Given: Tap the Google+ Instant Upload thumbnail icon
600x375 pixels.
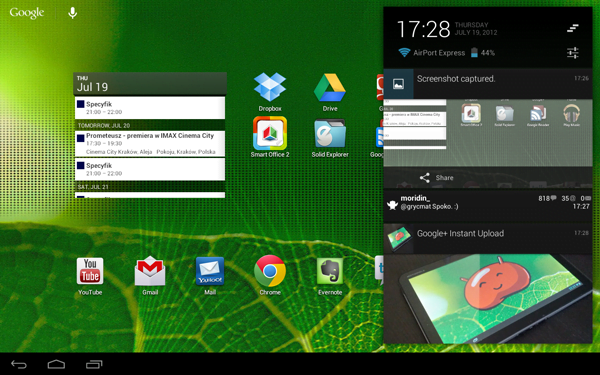Looking at the screenshot, I should click(x=398, y=238).
